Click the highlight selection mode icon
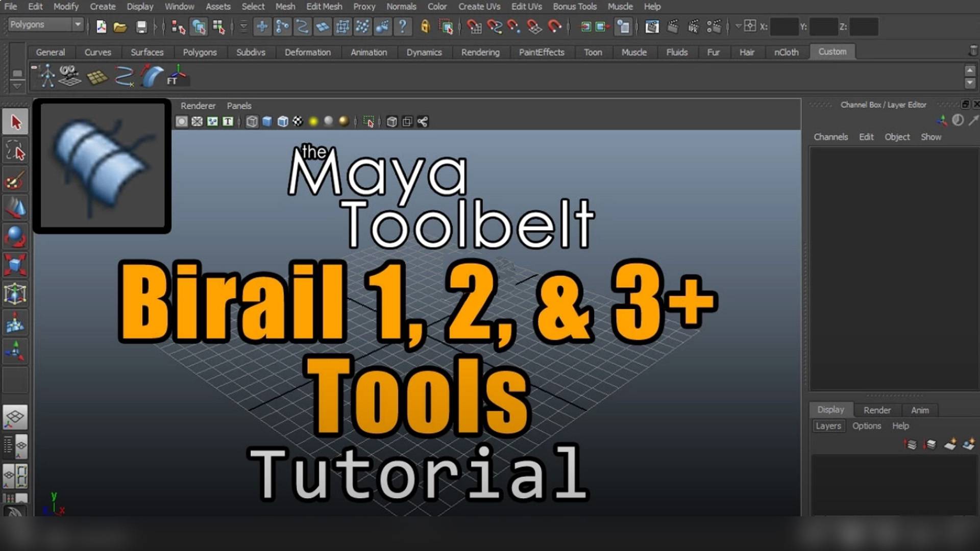This screenshot has height=551, width=980. point(446,27)
